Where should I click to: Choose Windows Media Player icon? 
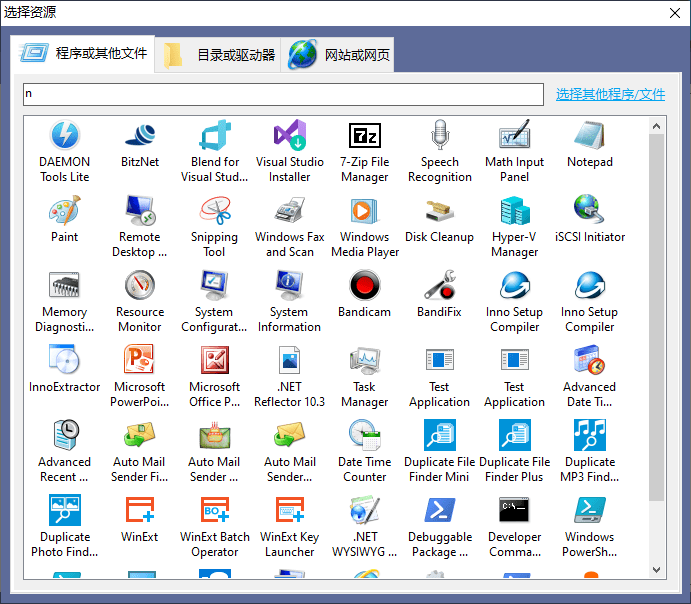364,210
